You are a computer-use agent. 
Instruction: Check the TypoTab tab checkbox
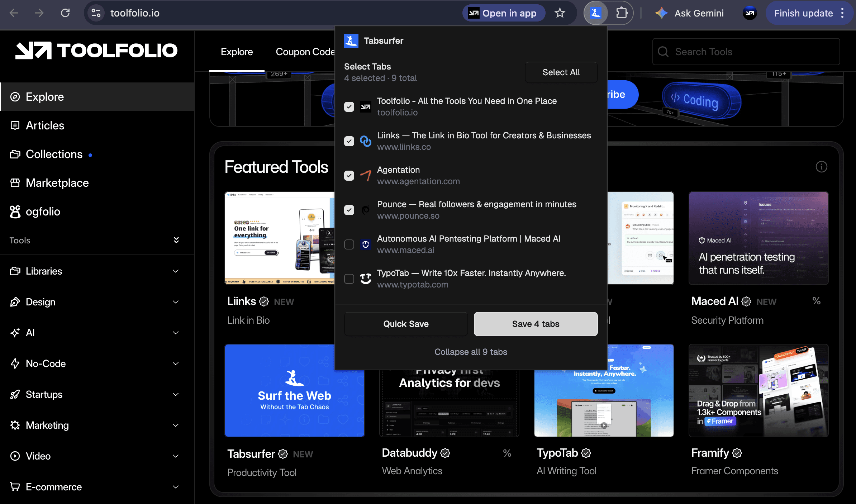(x=349, y=279)
